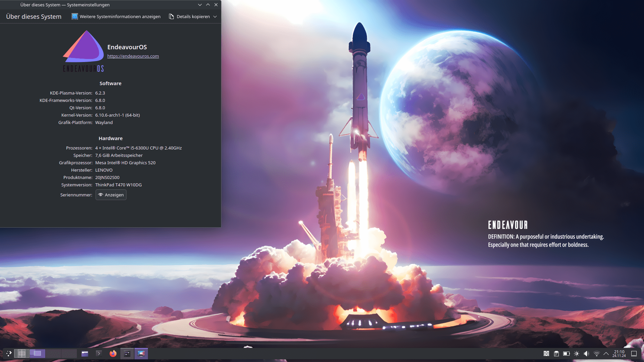Click Details kopieren button
This screenshot has width=644, height=362.
point(190,16)
